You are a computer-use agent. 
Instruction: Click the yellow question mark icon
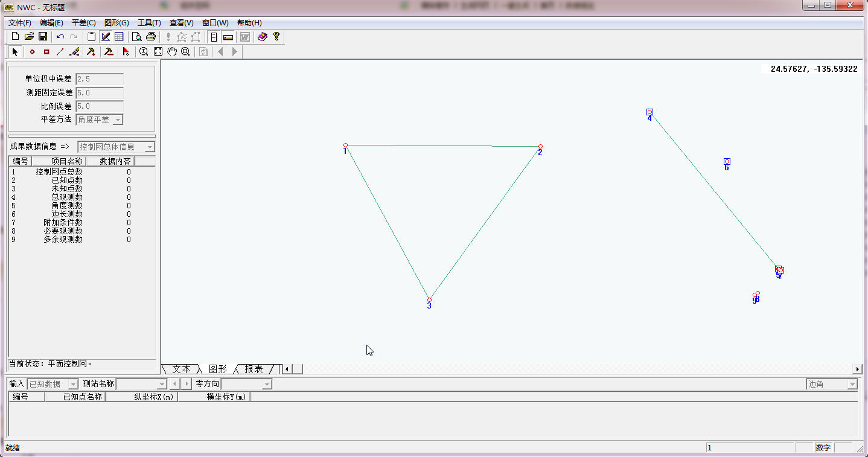click(x=276, y=37)
